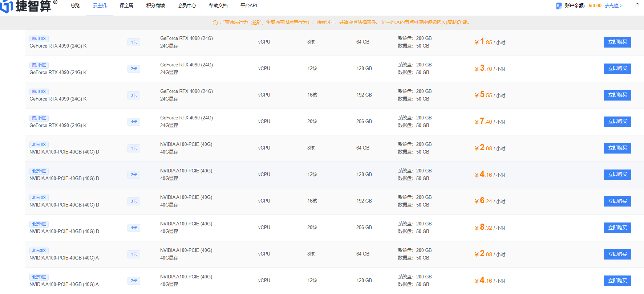
Task: Click the ¥3.70 / 小时 price
Action: click(490, 68)
